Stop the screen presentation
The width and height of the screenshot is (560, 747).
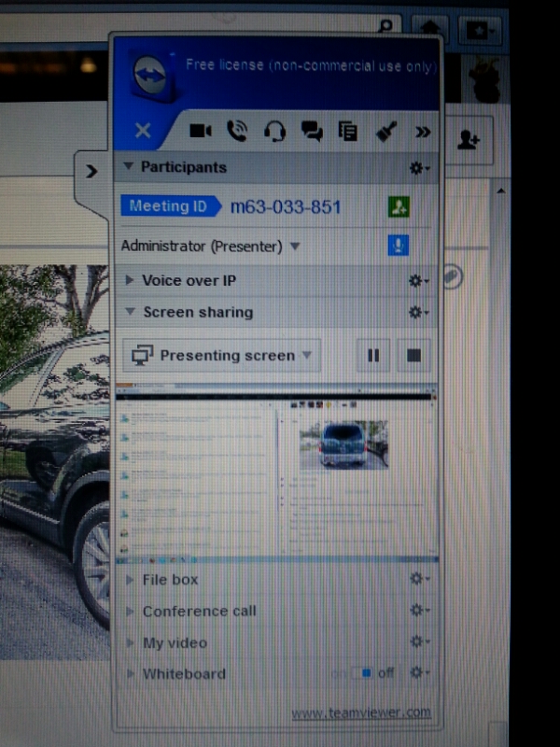[x=413, y=356]
